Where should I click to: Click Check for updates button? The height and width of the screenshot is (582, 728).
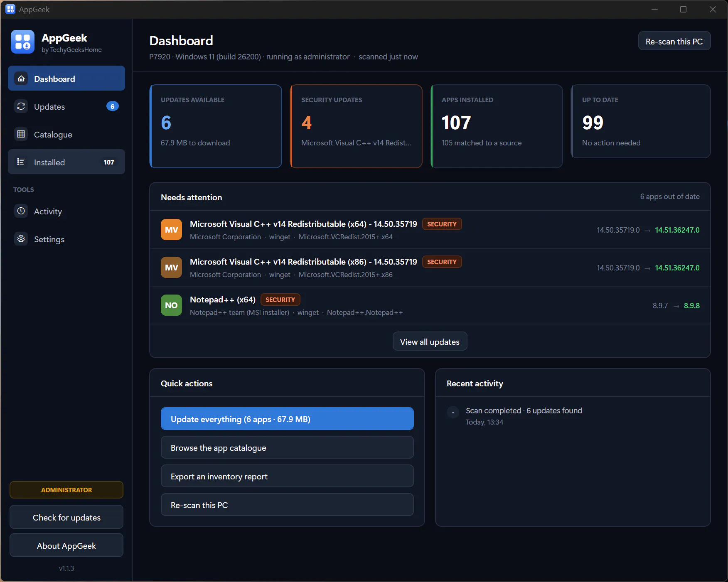[x=66, y=517]
